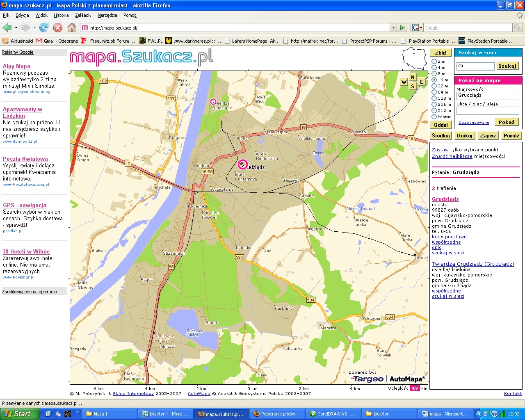
Task: Switch to mapa - Microsoft taskbar item
Action: click(x=445, y=414)
